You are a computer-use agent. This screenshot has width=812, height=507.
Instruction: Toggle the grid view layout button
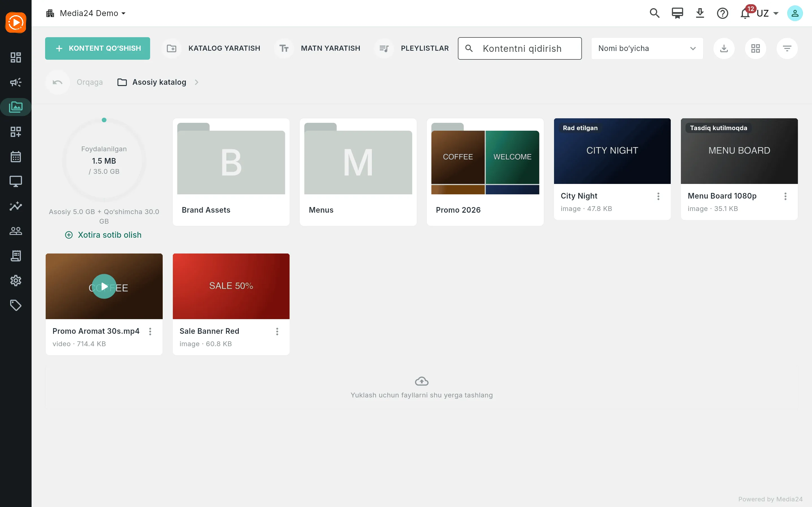[x=755, y=48]
